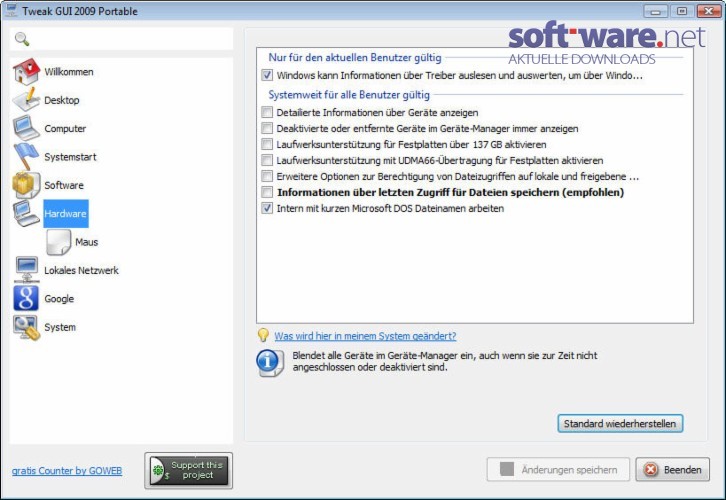The image size is (726, 500).
Task: Enable Informationen über letzten Zugriff speichern
Action: [267, 192]
